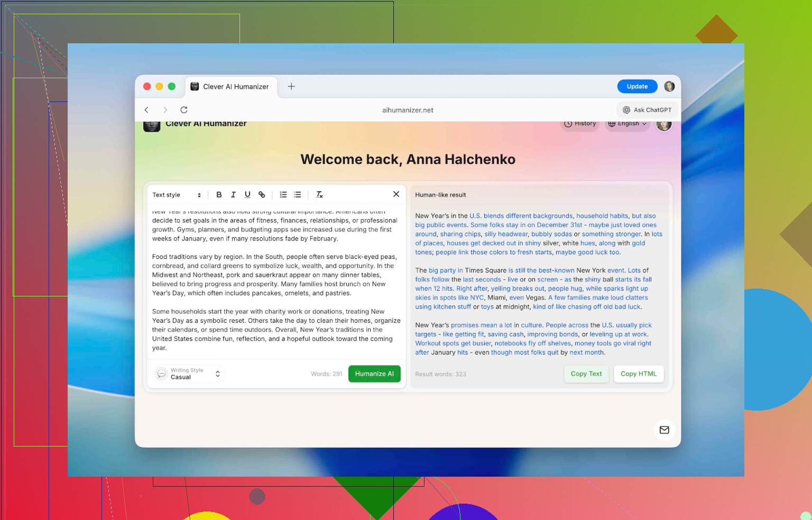The image size is (812, 520).
Task: Change the Casual writing style selector
Action: [190, 374]
